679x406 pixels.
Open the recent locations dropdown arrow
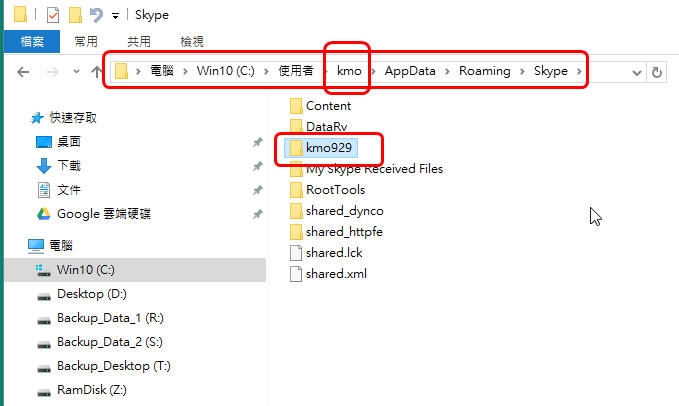(x=76, y=71)
